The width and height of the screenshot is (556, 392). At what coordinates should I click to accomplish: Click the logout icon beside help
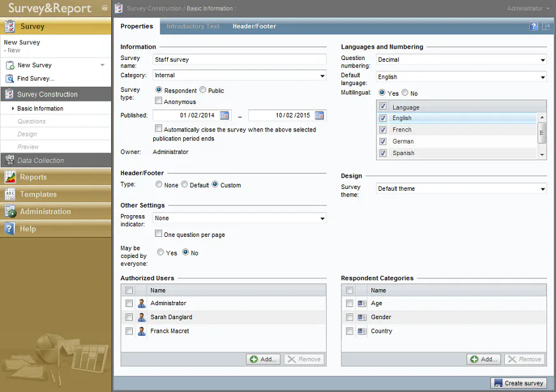pyautogui.click(x=546, y=26)
